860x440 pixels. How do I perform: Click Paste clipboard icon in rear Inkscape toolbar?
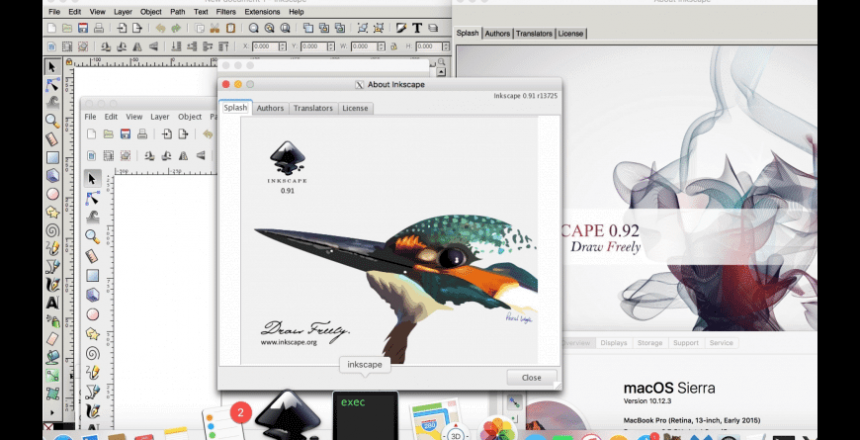pos(231,28)
